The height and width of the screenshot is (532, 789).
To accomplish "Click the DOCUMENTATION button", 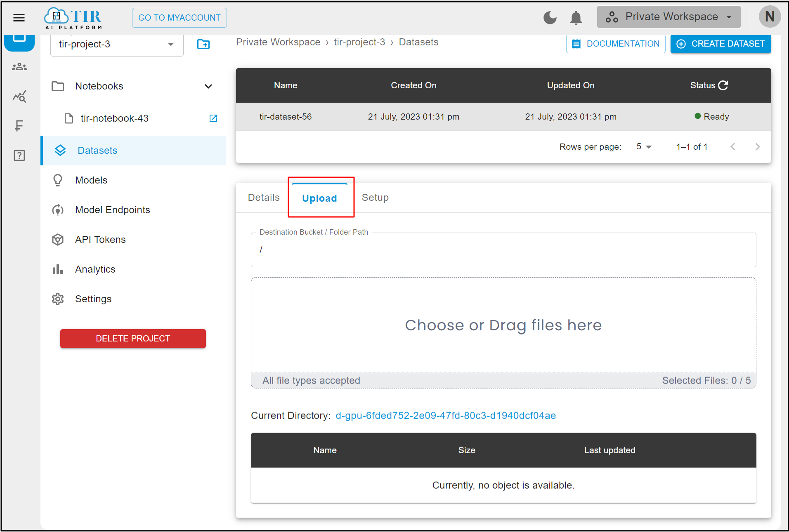I will pos(616,44).
